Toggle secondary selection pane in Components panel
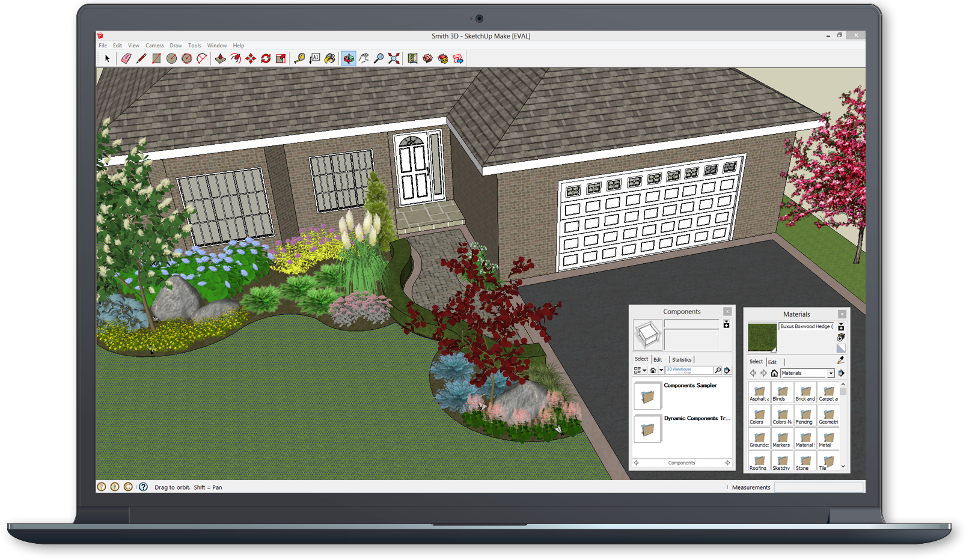This screenshot has height=560, width=969. tap(727, 324)
